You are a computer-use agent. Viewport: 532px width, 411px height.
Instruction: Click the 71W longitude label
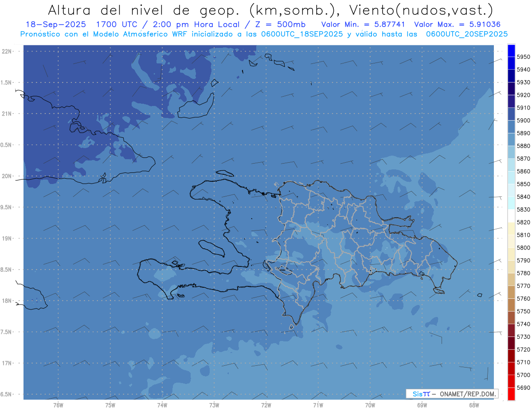(x=318, y=405)
